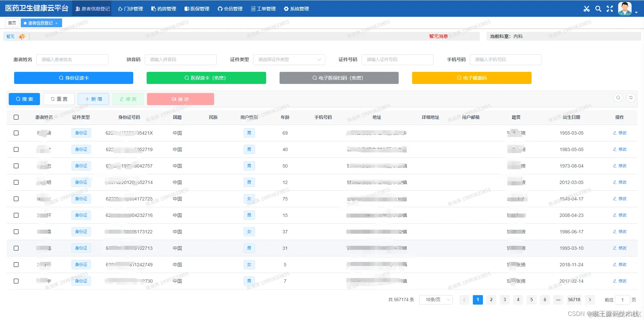Click the doctor avatar in the header
644x320 pixels.
tap(625, 8)
